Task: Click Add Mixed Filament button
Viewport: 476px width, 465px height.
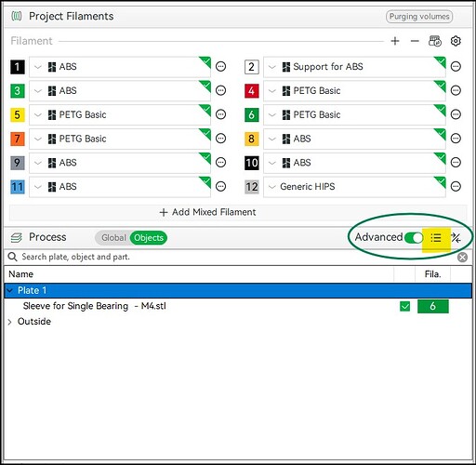Action: click(x=238, y=212)
